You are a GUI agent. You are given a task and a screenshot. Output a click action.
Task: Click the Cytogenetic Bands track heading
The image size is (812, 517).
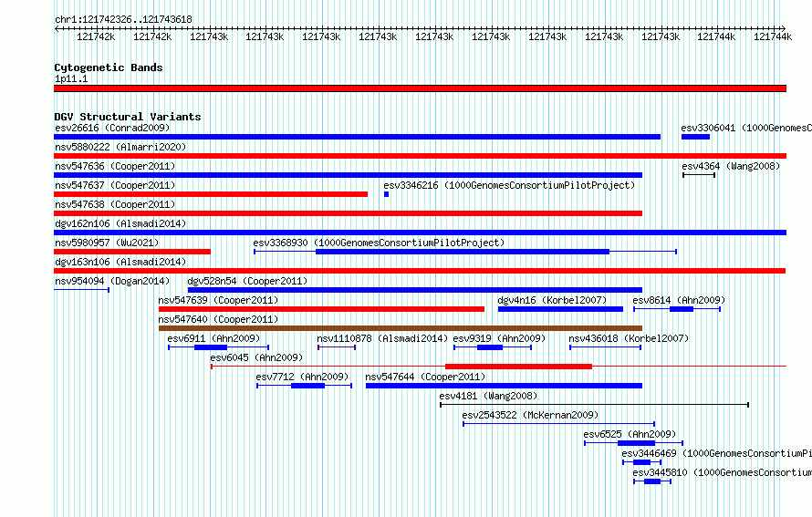(x=109, y=67)
